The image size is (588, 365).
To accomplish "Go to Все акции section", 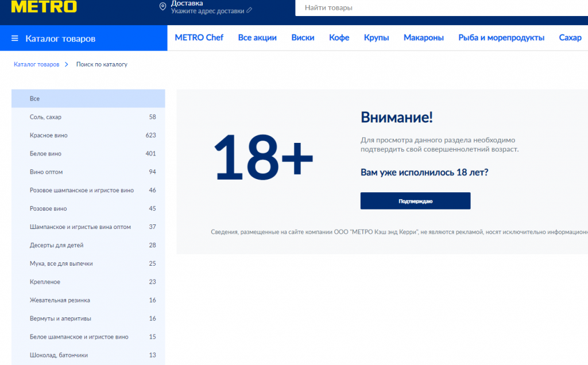I will 257,38.
